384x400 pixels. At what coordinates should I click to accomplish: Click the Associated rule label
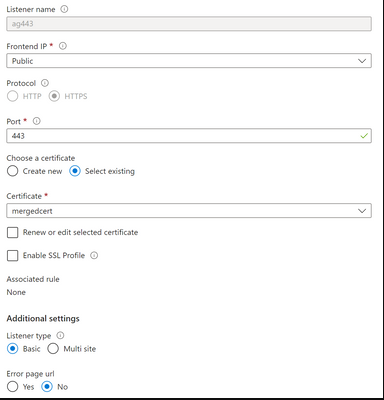[33, 279]
